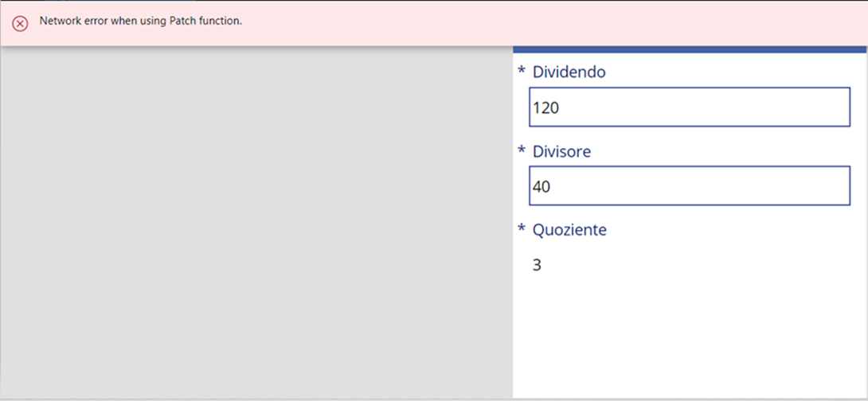
Task: Click the required asterisk beside Quoziente
Action: 522,230
